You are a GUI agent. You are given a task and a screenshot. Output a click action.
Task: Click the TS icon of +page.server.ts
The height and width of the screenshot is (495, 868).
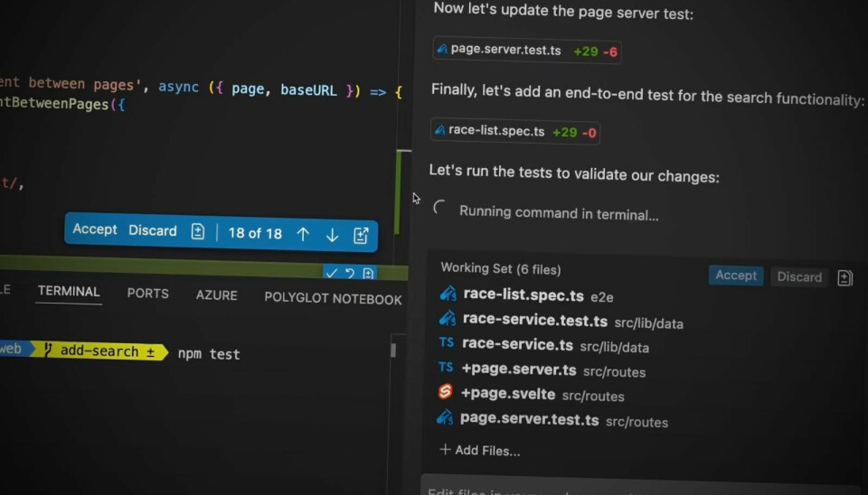(x=446, y=367)
